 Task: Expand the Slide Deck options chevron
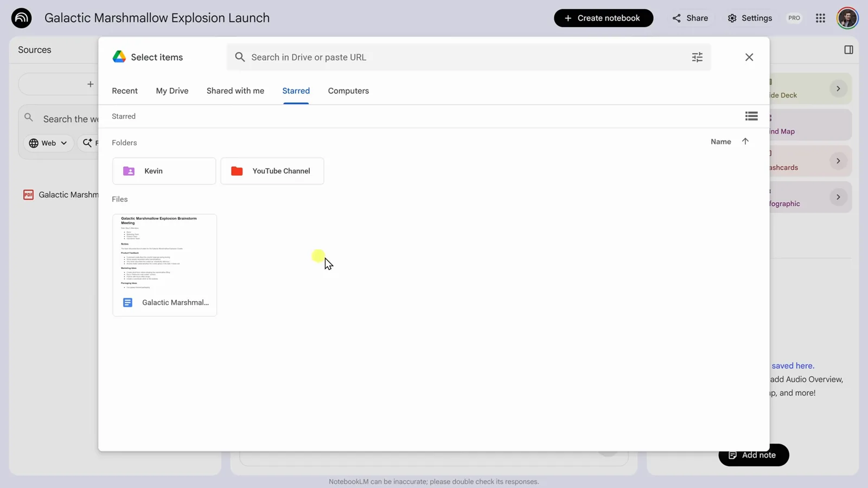click(x=838, y=88)
